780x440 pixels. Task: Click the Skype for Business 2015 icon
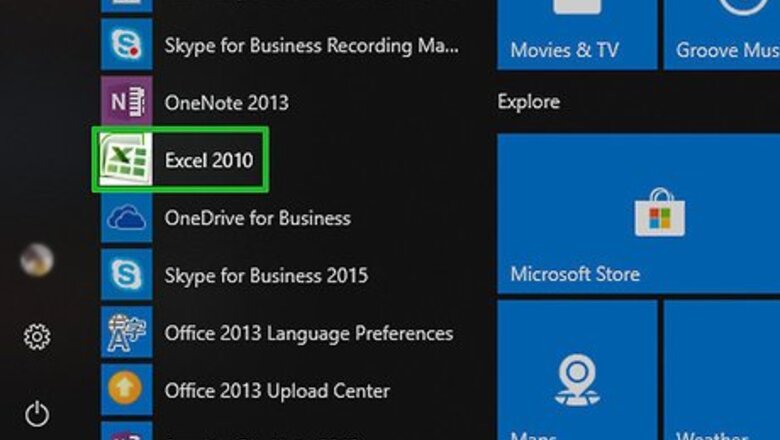coord(126,275)
